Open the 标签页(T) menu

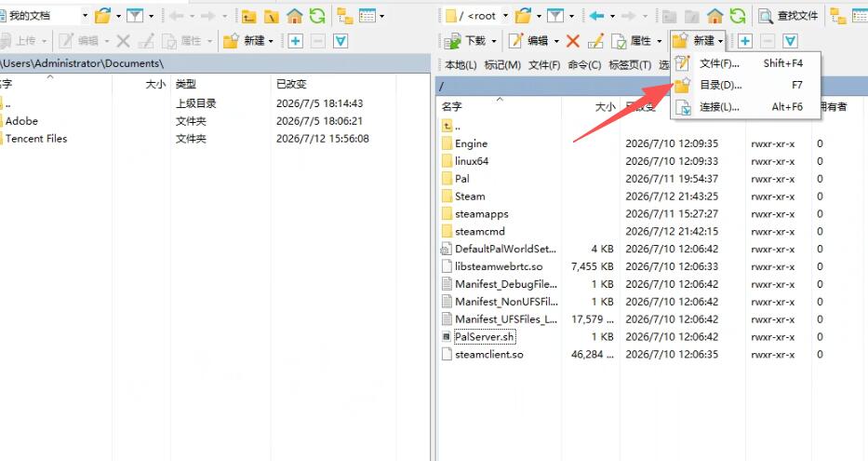(630, 65)
